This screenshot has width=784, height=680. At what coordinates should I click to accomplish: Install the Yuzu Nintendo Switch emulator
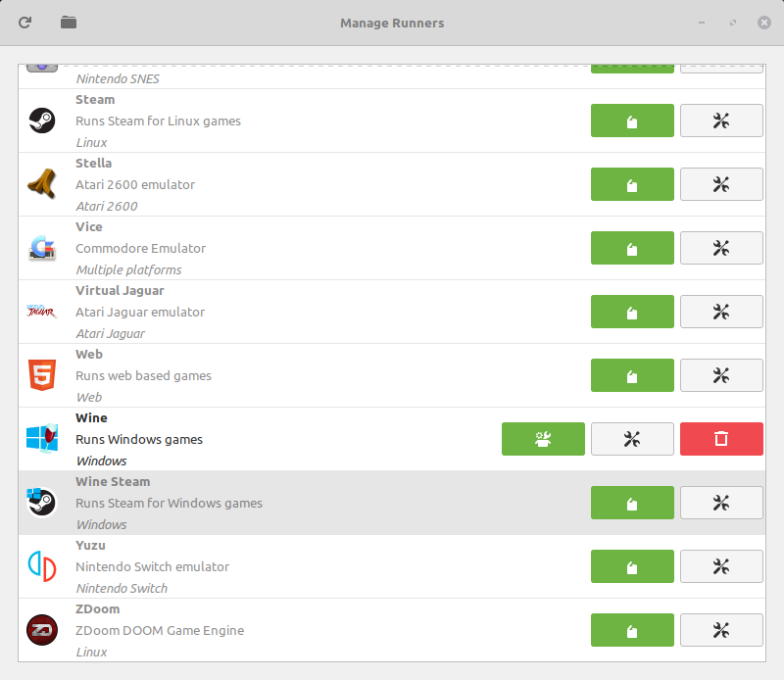[x=632, y=566]
